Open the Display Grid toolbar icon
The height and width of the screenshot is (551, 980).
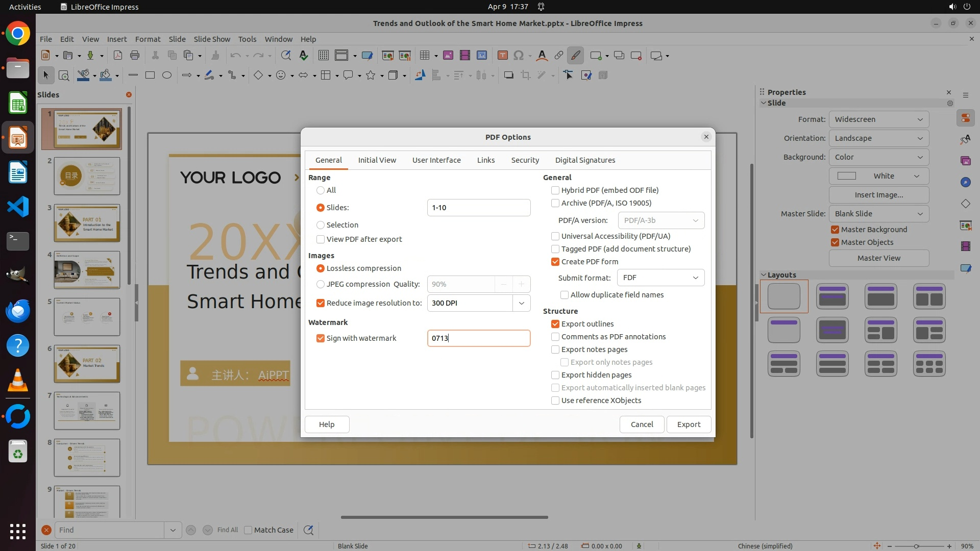tap(323, 56)
